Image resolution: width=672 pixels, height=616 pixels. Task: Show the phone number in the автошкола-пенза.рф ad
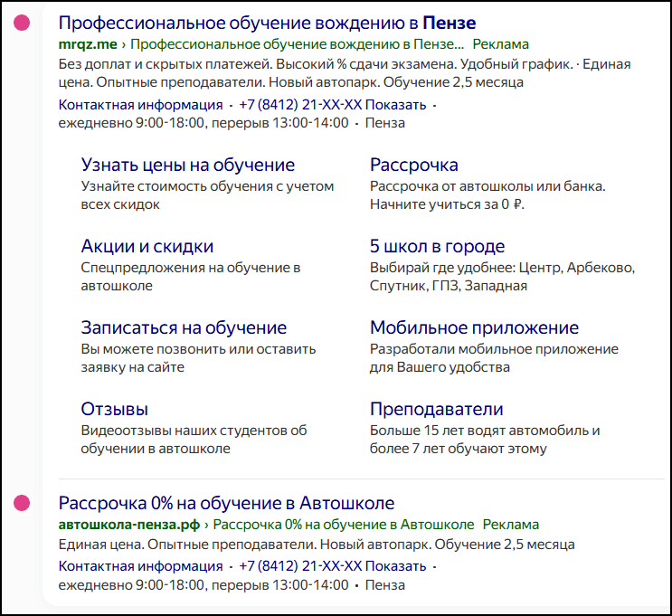point(397,566)
